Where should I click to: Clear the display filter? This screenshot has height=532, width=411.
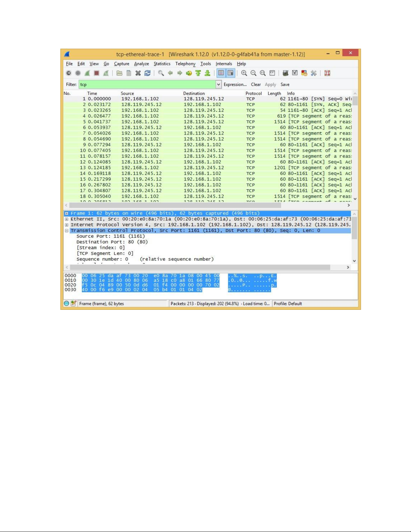click(256, 85)
